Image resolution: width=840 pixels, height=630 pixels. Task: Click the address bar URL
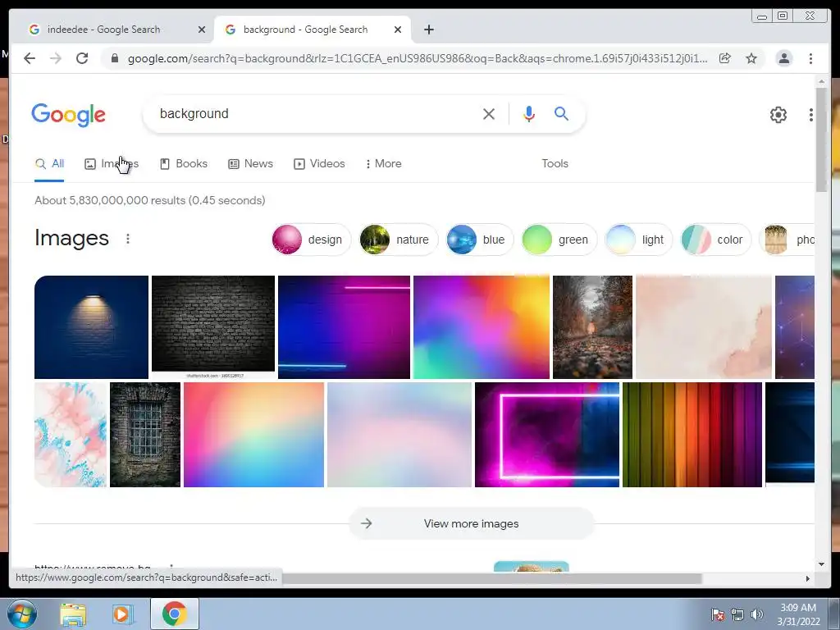pyautogui.click(x=418, y=58)
